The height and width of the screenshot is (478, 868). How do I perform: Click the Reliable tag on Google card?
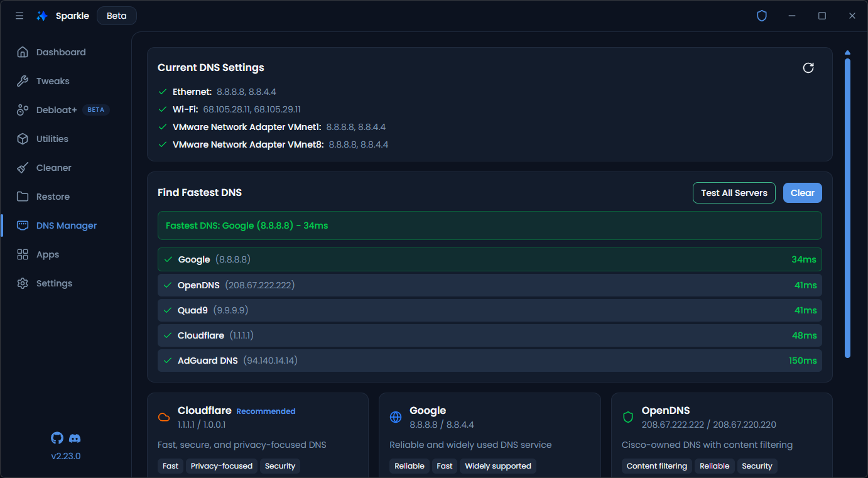point(410,466)
